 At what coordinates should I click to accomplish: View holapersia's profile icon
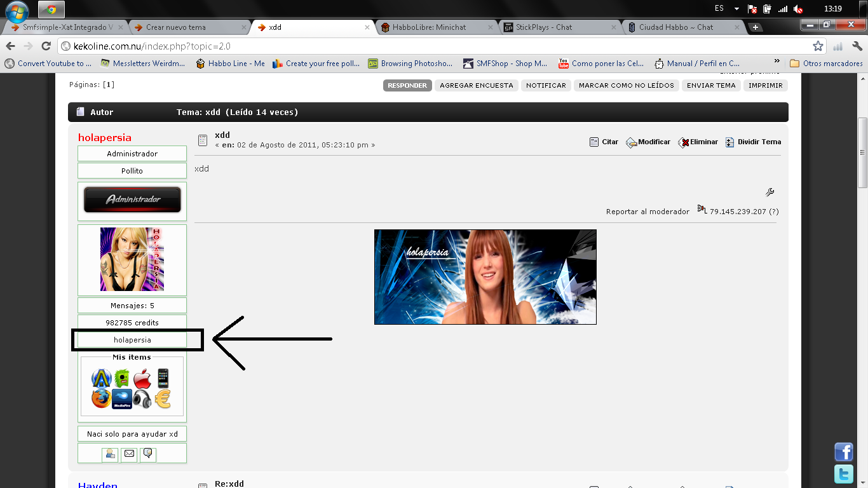111,454
